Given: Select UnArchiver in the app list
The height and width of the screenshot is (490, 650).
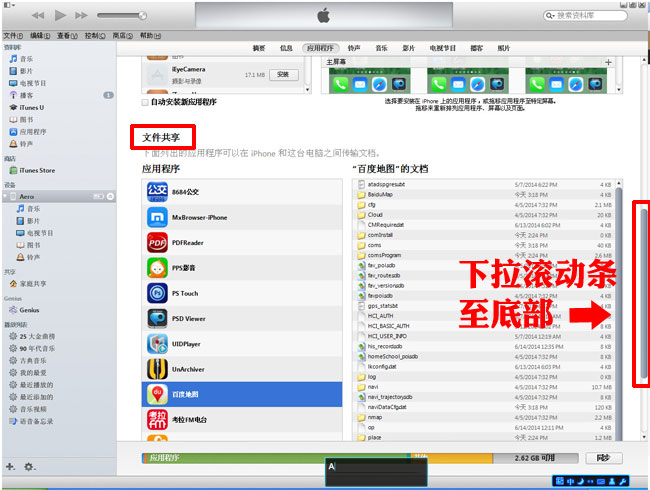Looking at the screenshot, I should click(x=242, y=369).
